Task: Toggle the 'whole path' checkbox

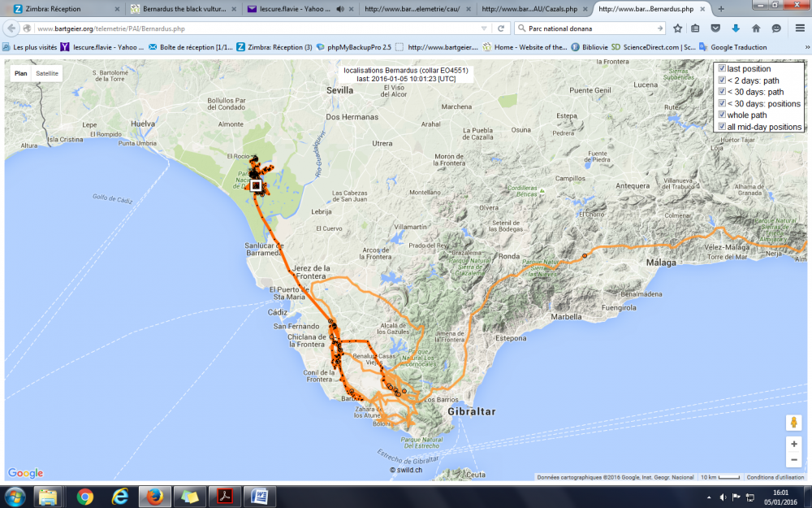Action: click(722, 115)
